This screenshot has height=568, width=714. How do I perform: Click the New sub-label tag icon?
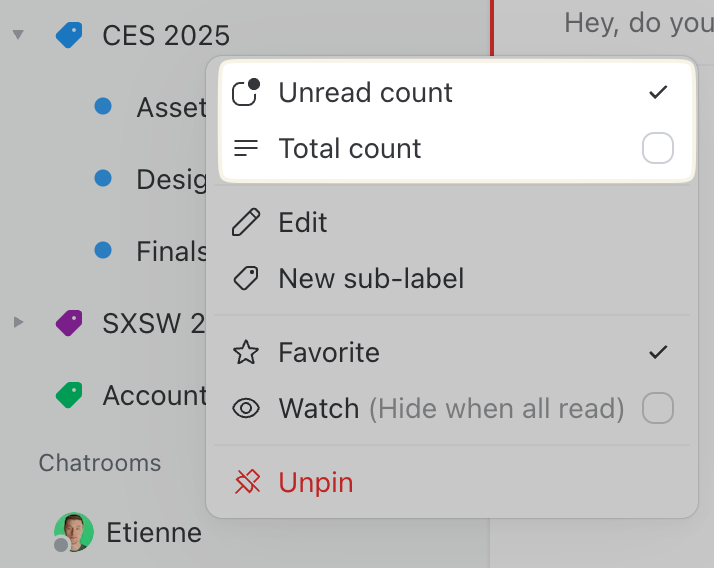(246, 278)
